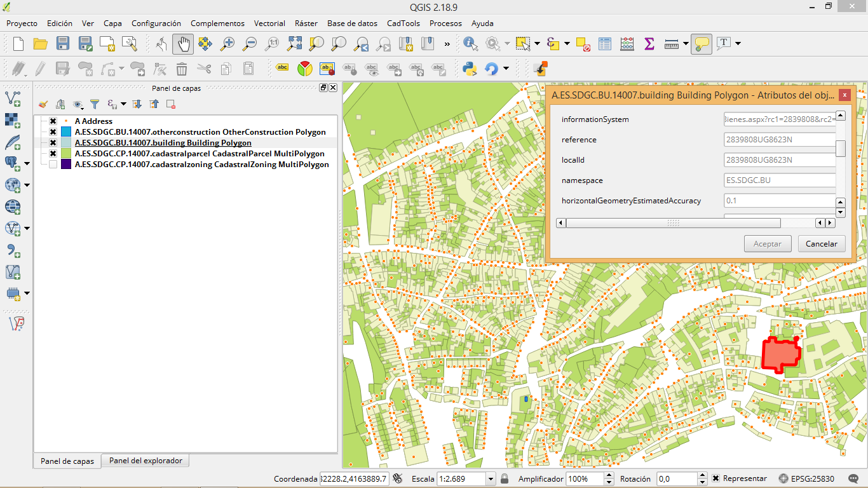
Task: Activate the Identify Features tool
Action: coord(470,44)
